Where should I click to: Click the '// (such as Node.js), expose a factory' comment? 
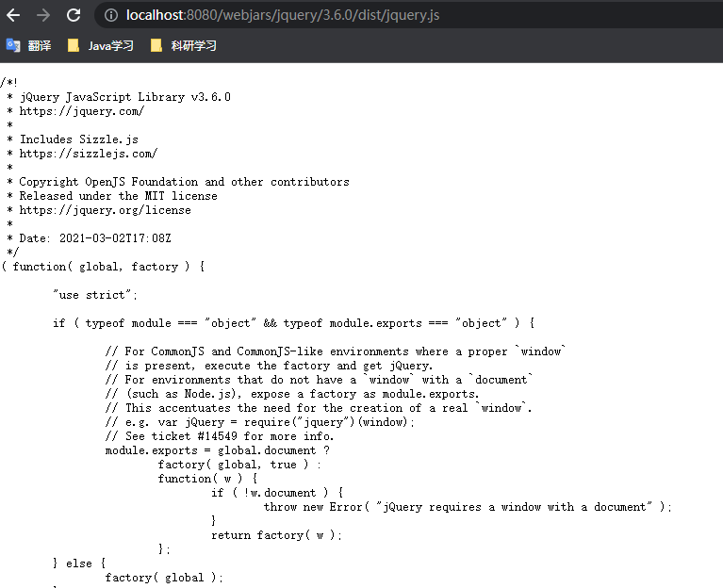(x=292, y=394)
